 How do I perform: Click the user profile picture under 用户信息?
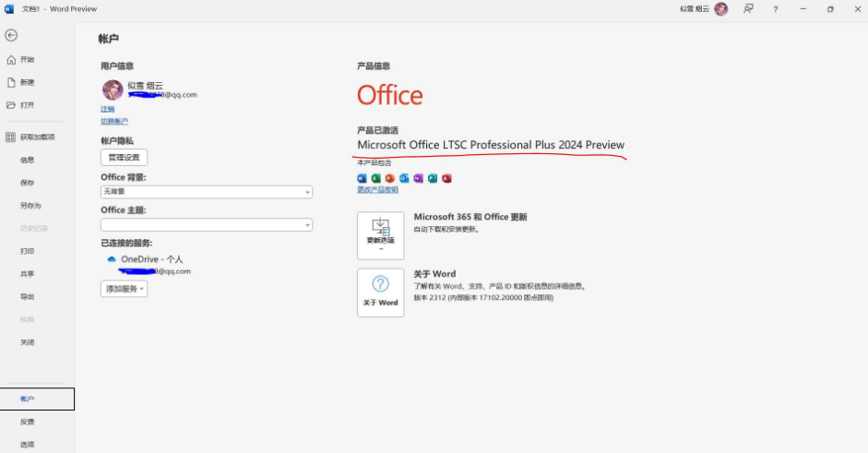(112, 89)
